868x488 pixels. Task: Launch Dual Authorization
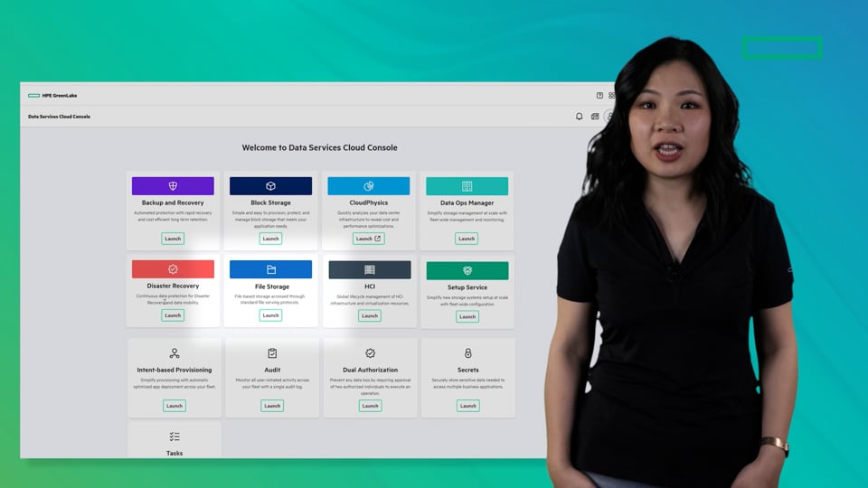[x=371, y=406]
